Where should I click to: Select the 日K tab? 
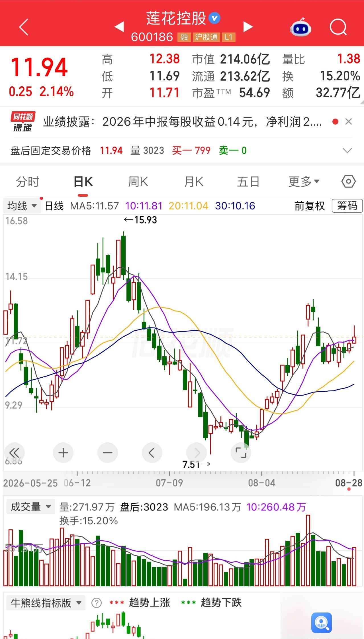click(83, 182)
